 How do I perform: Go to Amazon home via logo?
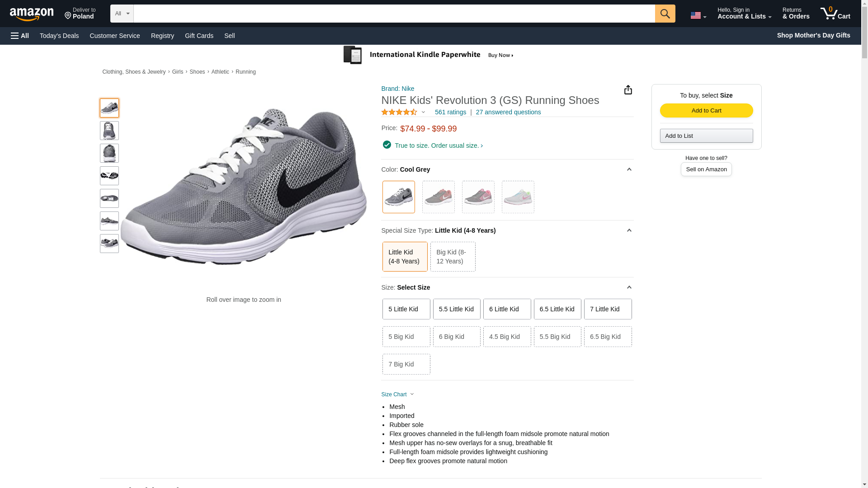tap(32, 14)
